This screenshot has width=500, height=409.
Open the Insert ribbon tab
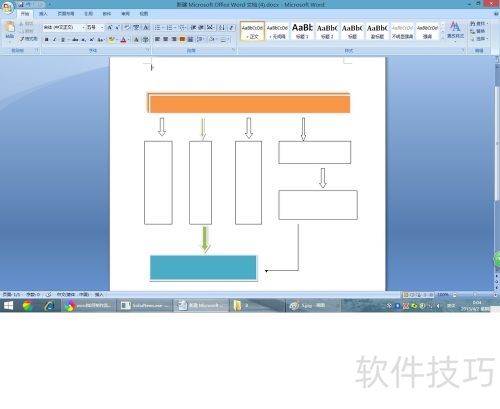pos(43,14)
